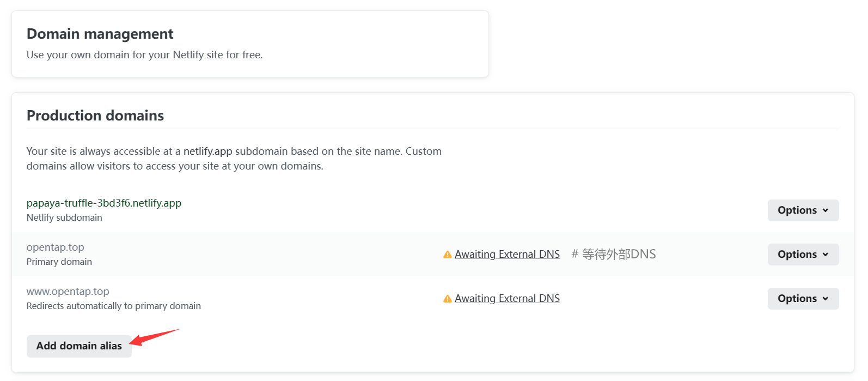Click Redirects automatically to primary domain text

(x=114, y=306)
